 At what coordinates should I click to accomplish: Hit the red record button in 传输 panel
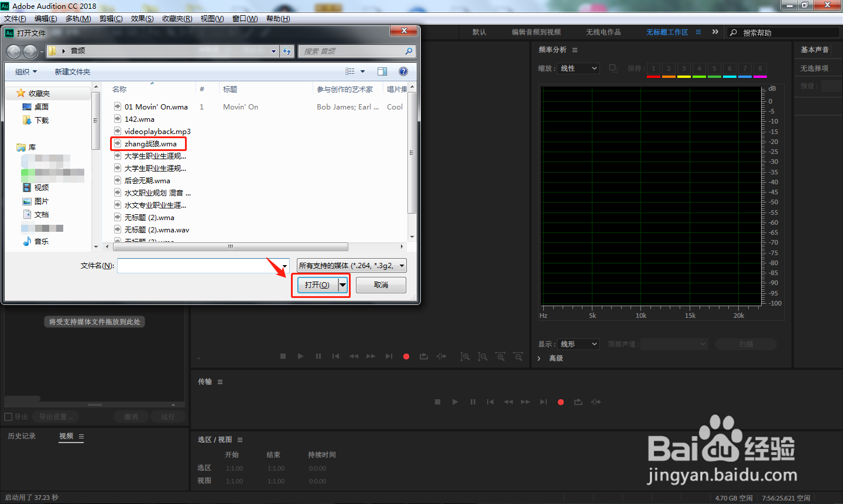coord(561,402)
